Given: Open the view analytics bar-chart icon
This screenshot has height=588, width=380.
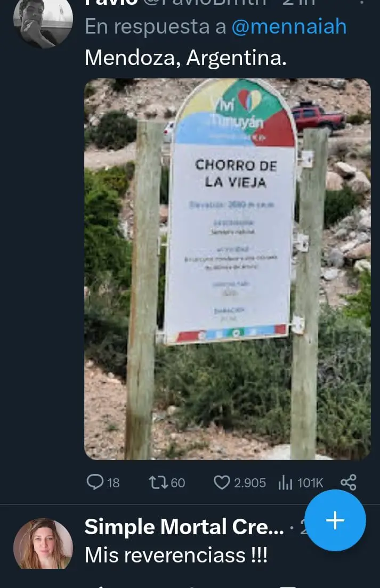Looking at the screenshot, I should point(285,483).
